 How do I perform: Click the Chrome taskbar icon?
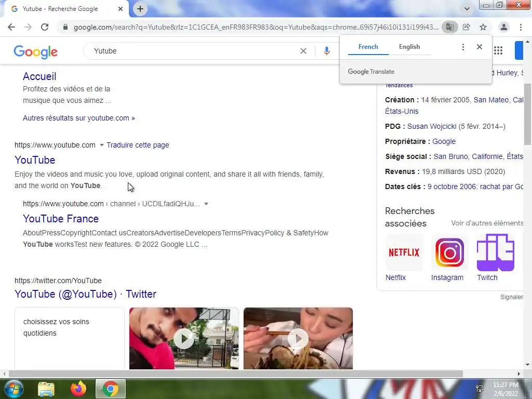(x=111, y=389)
